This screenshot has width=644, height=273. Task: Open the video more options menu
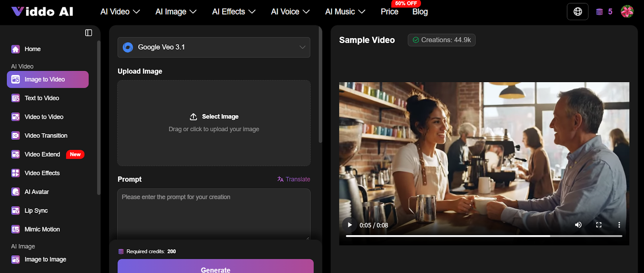(619, 225)
